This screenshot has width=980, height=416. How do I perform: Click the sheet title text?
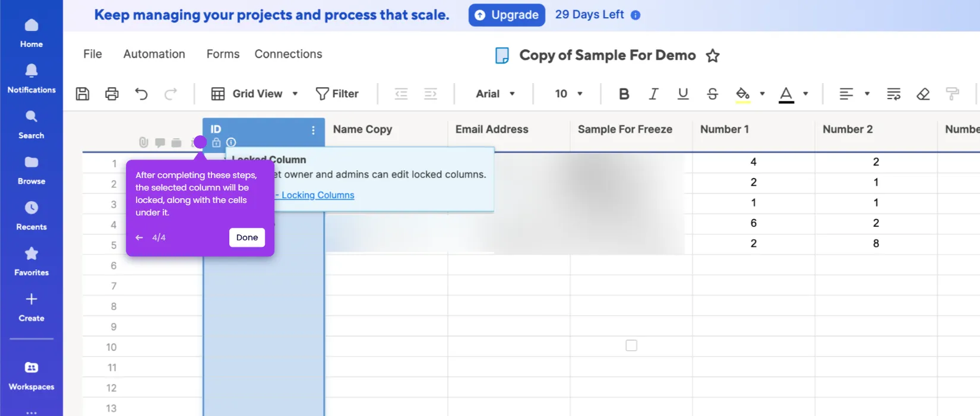(x=607, y=55)
